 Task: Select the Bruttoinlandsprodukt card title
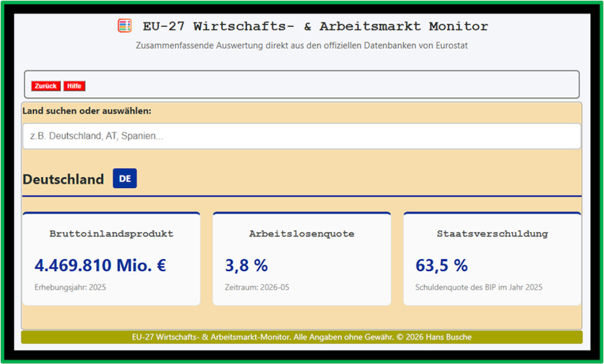111,234
